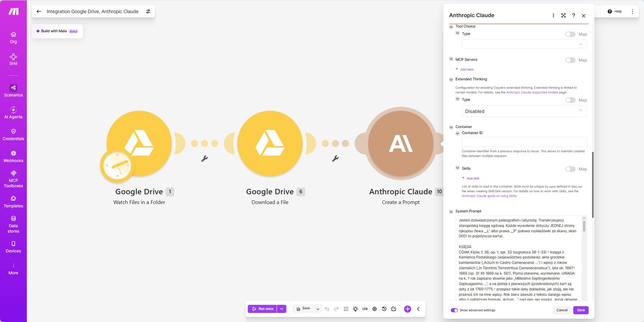
Task: Collapse the System Prompt section
Action: pos(451,211)
